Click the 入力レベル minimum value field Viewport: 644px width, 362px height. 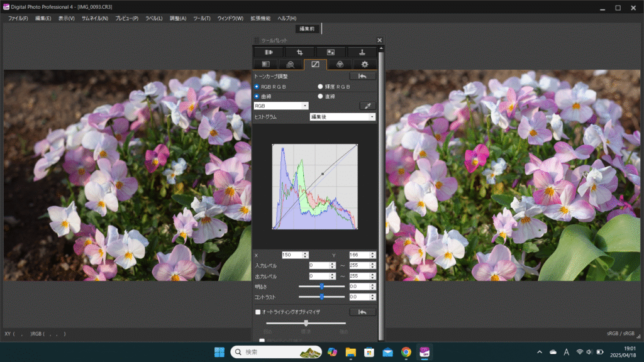pos(319,266)
